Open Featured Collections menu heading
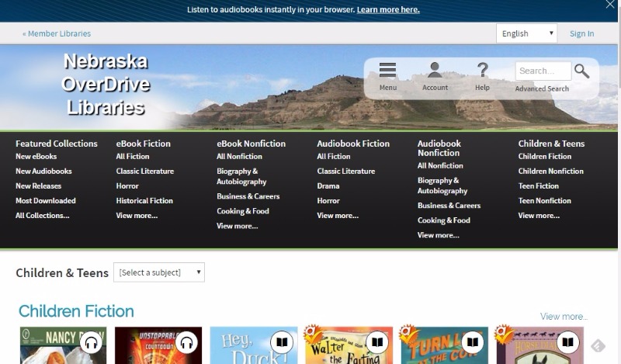This screenshot has width=621, height=364. (57, 144)
